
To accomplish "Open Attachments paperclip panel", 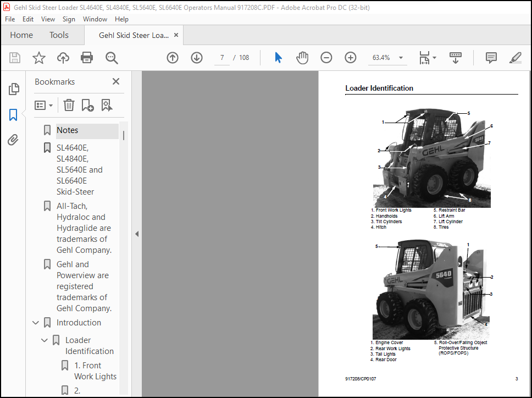I will tap(13, 140).
